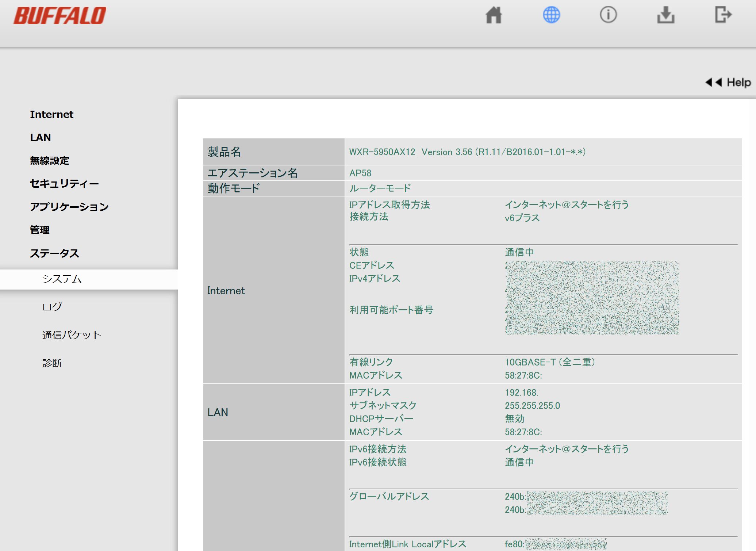Open the information (i) icon
Viewport: 756px width, 551px height.
tap(608, 15)
